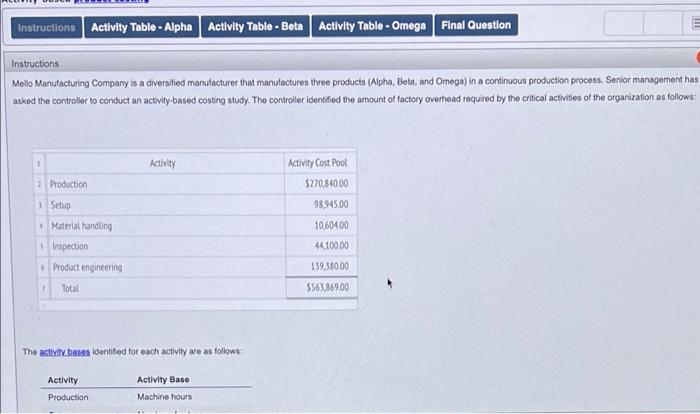
Task: Click the Instructions panel heading
Action: coord(35,64)
